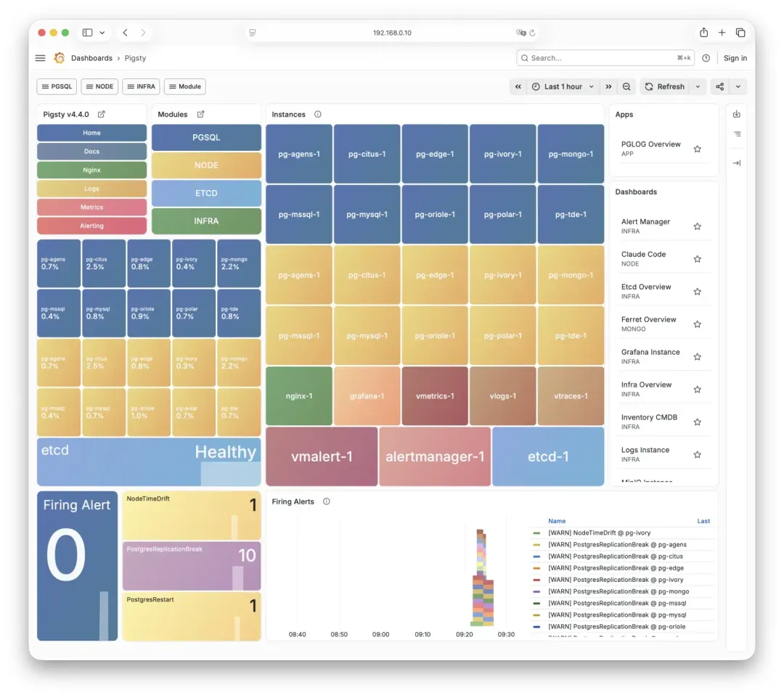Expand the Last 1 hour time picker
This screenshot has width=784, height=698.
pyautogui.click(x=563, y=86)
